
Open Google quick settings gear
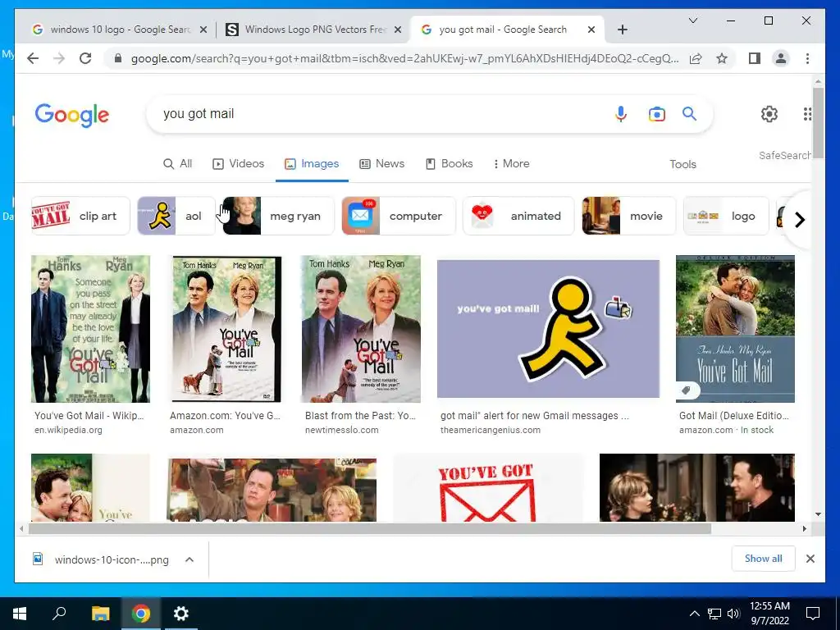[769, 113]
